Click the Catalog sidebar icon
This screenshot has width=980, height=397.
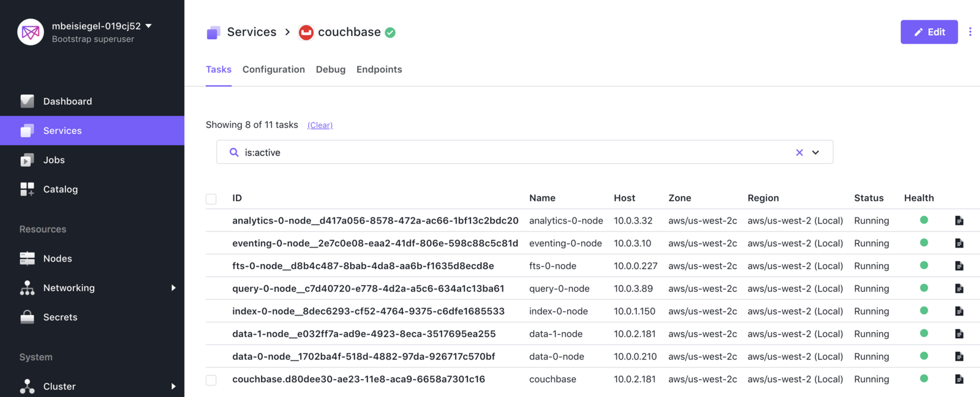(27, 189)
